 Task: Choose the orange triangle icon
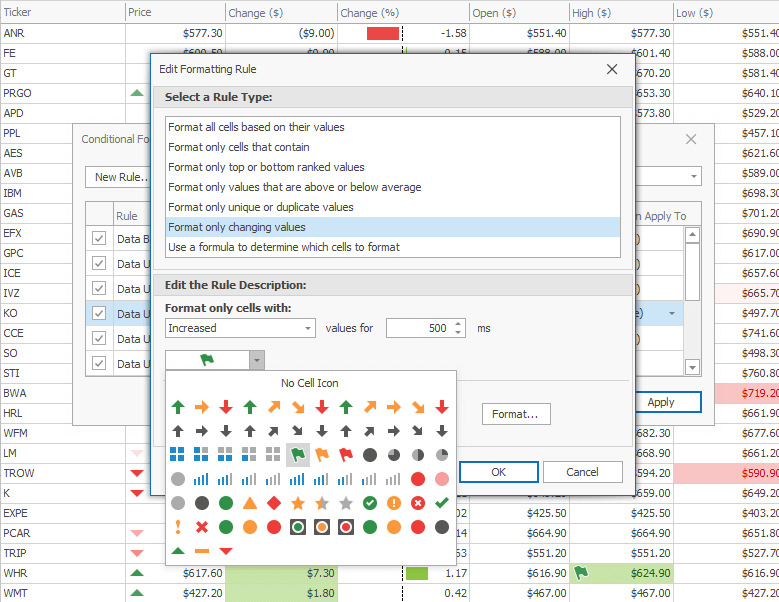[250, 502]
